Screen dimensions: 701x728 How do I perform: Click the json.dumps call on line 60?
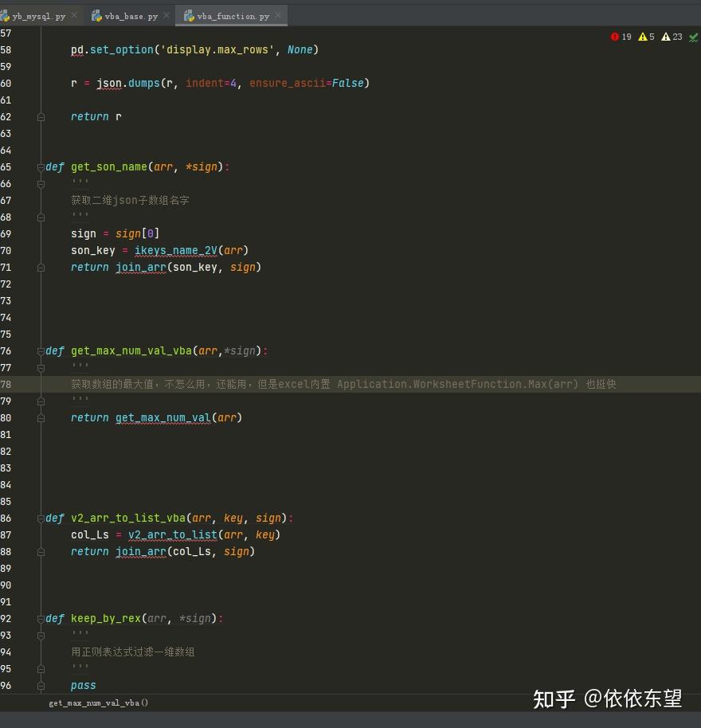point(128,83)
